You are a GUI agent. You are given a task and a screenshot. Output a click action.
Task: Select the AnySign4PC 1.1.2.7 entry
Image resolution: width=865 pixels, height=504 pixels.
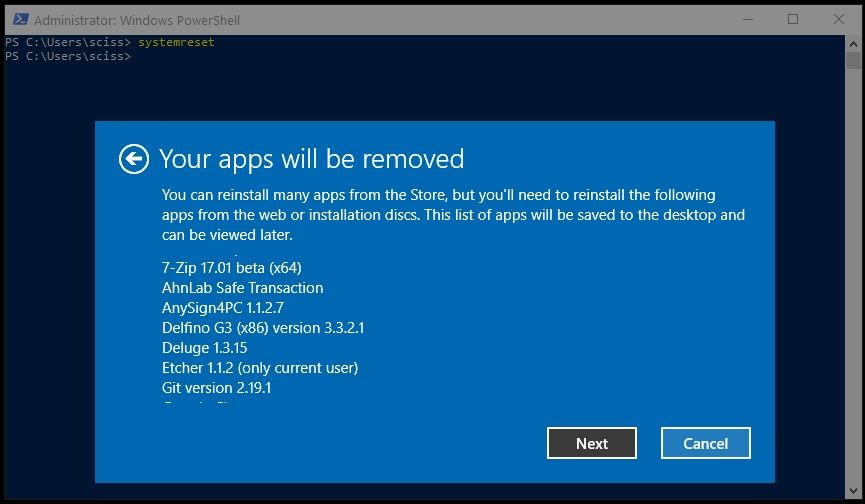click(x=222, y=308)
